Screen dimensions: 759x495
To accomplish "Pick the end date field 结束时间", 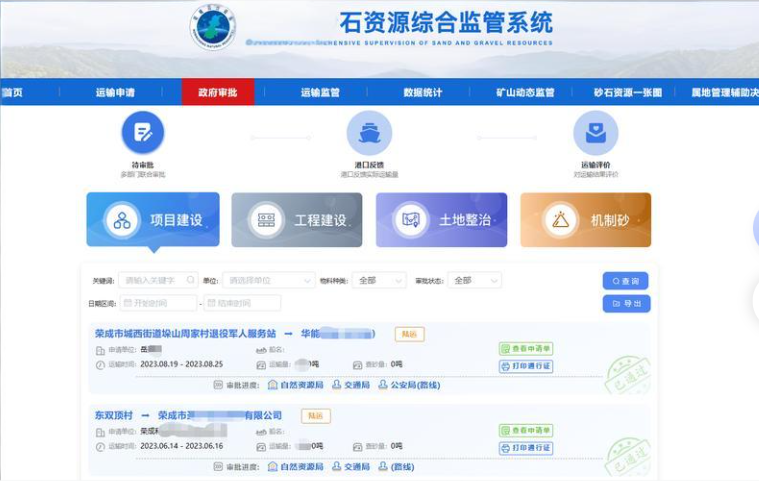I will click(x=242, y=303).
